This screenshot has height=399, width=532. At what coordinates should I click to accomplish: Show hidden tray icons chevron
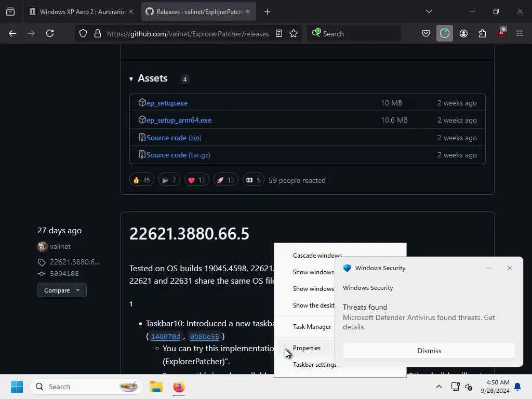[x=438, y=387]
